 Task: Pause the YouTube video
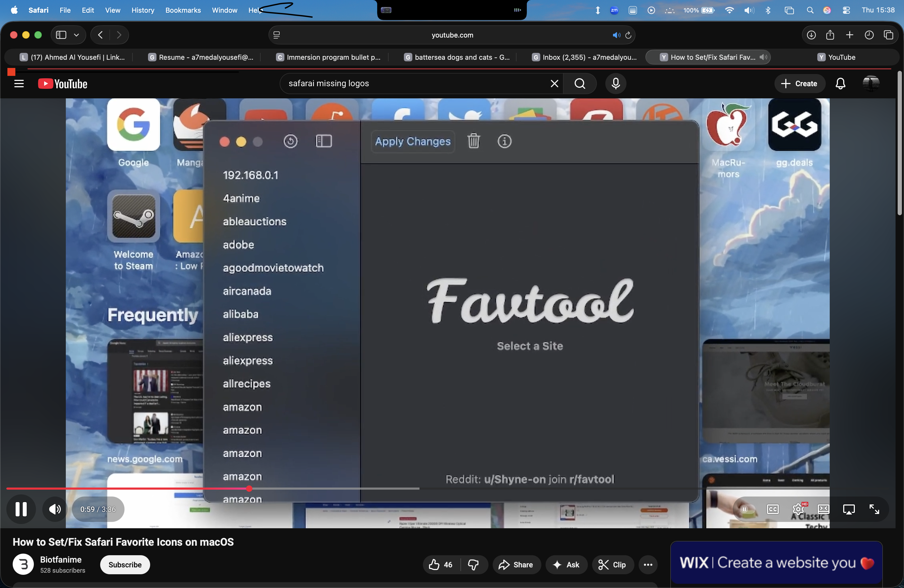[21, 509]
